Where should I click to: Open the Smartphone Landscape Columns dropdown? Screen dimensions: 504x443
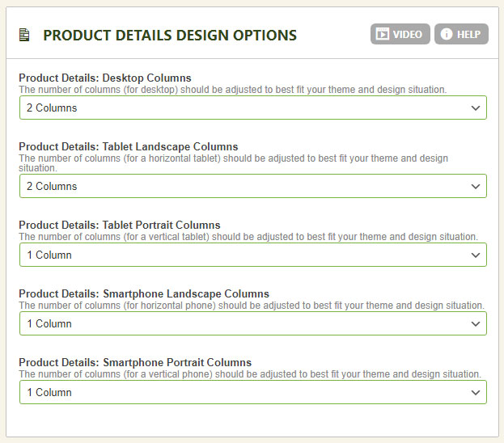pyautogui.click(x=252, y=323)
